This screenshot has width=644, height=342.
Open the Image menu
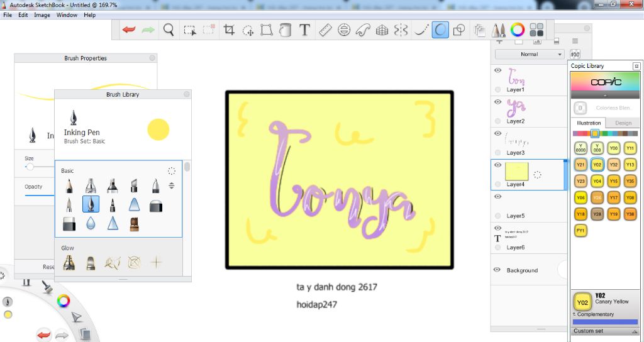click(42, 15)
